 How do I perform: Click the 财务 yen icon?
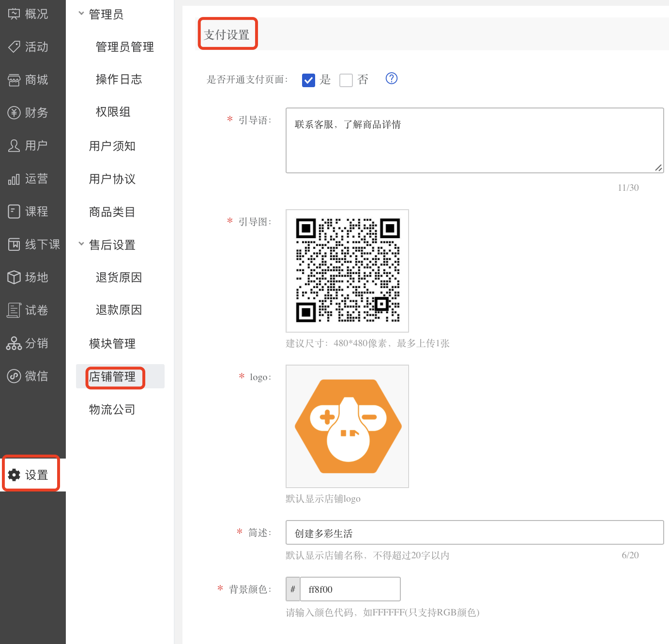point(14,113)
